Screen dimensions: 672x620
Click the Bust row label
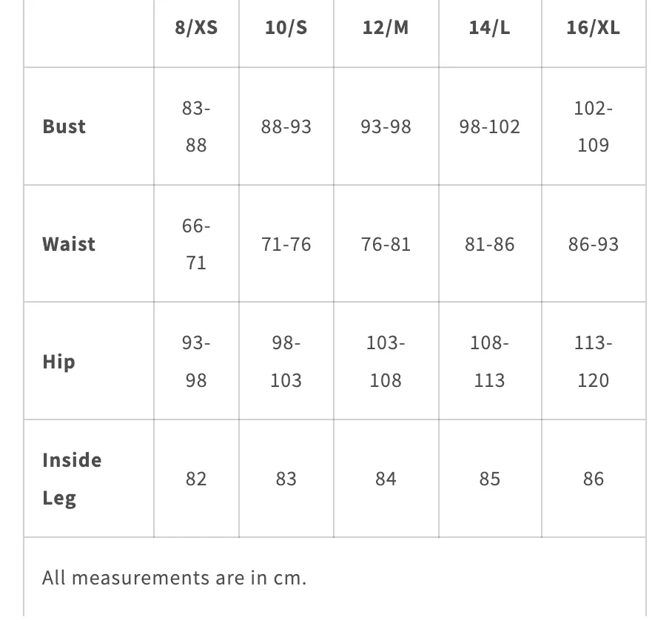point(64,127)
